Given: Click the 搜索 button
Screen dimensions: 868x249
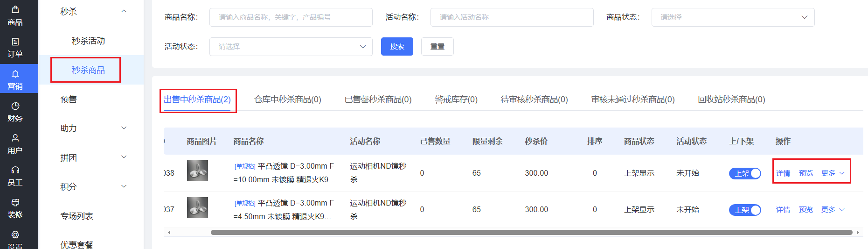Looking at the screenshot, I should [x=397, y=47].
